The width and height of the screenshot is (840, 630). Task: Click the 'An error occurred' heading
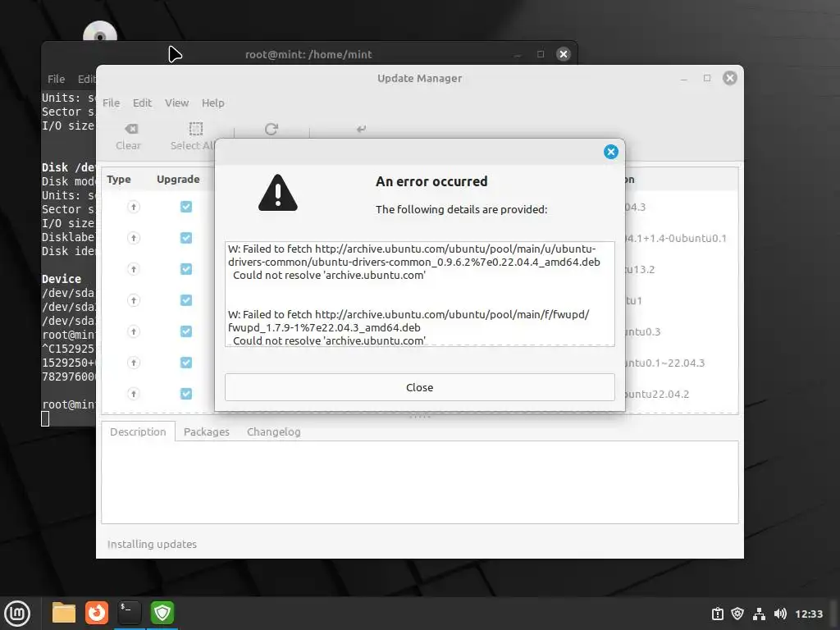(431, 181)
